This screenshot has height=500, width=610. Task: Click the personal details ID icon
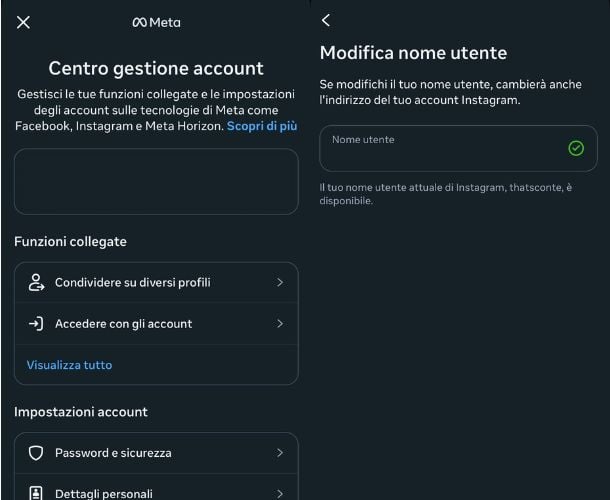pyautogui.click(x=36, y=492)
